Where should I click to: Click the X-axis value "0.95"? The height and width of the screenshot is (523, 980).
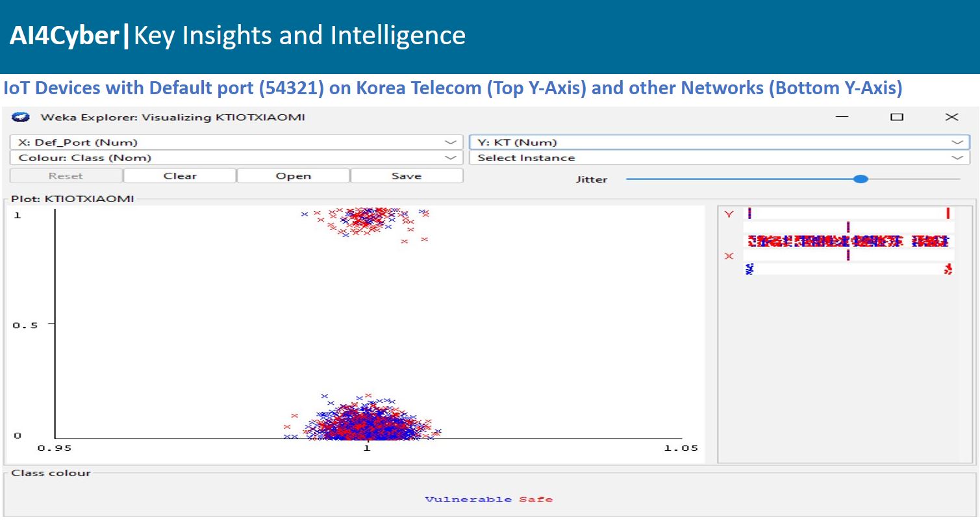tap(55, 448)
